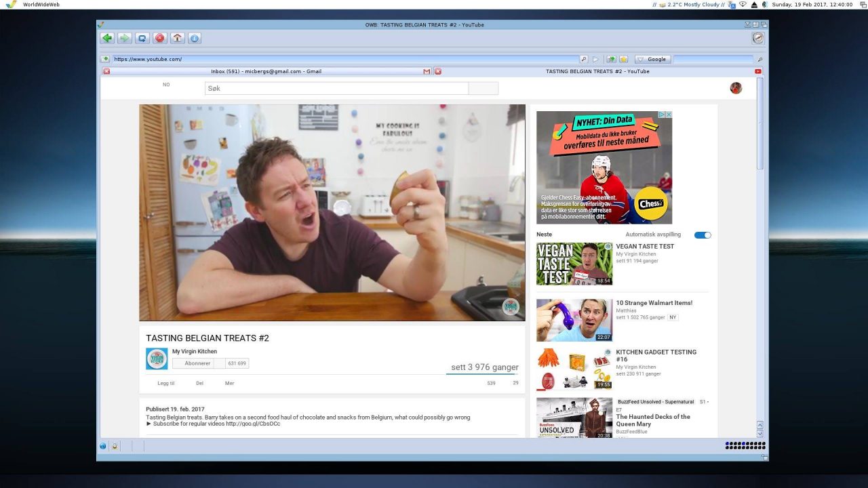Viewport: 868px width, 488px height.
Task: Toggle Automatisk avspilling switch
Action: pyautogui.click(x=703, y=235)
